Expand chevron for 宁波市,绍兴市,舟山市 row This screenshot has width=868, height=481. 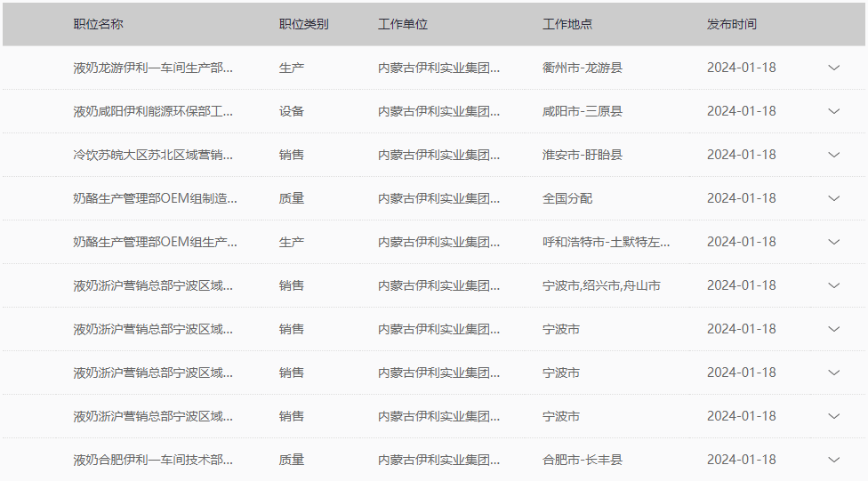[x=833, y=285]
